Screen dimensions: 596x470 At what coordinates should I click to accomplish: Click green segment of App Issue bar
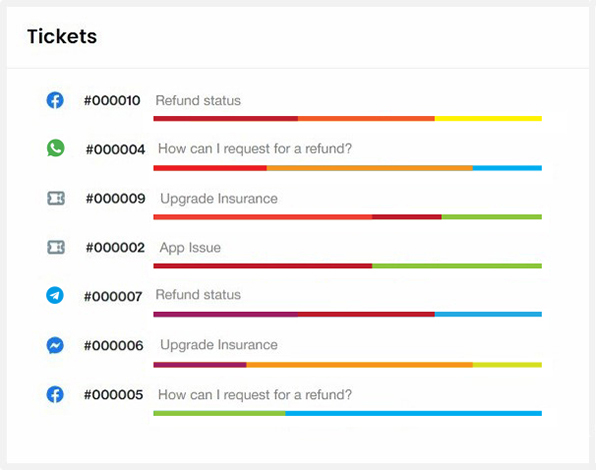457,266
